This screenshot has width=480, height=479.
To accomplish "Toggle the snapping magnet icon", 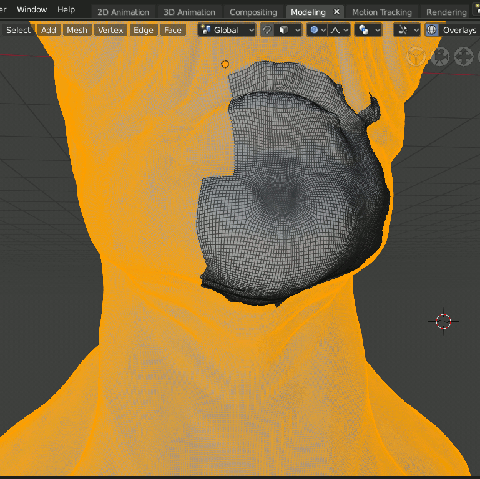I will coord(267,30).
